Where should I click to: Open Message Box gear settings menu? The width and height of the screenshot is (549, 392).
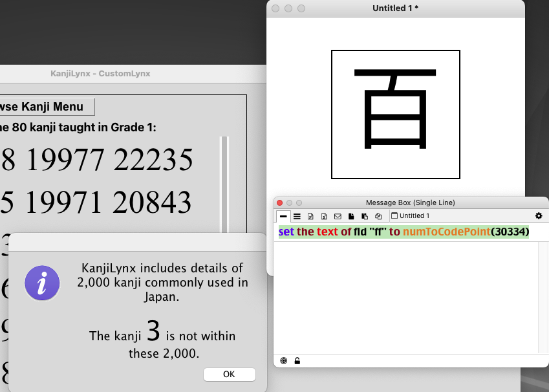coord(539,216)
